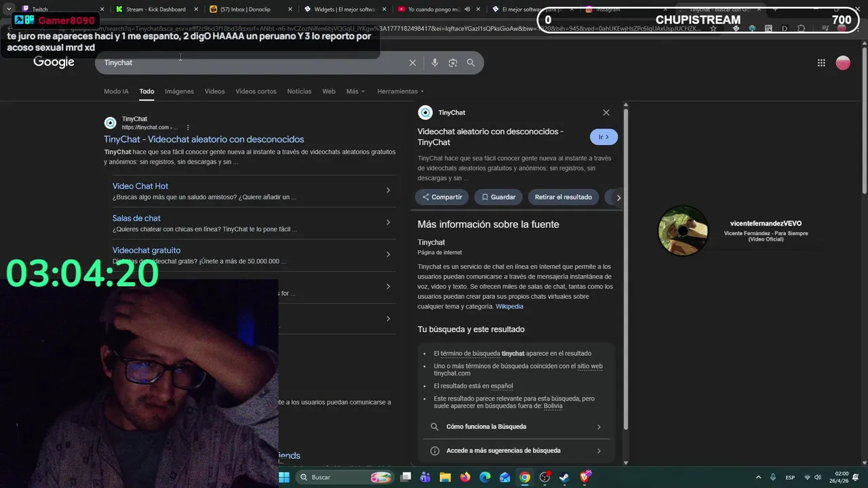868x488 pixels.
Task: Expand the Más search filter dropdown
Action: coord(355,91)
